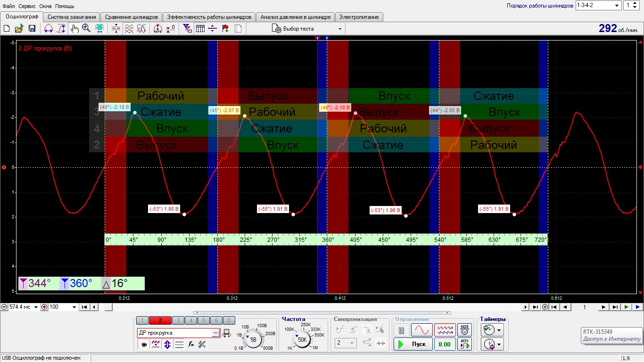The height and width of the screenshot is (362, 644).
Task: Select the magnifier zoom tool
Action: click(x=86, y=29)
